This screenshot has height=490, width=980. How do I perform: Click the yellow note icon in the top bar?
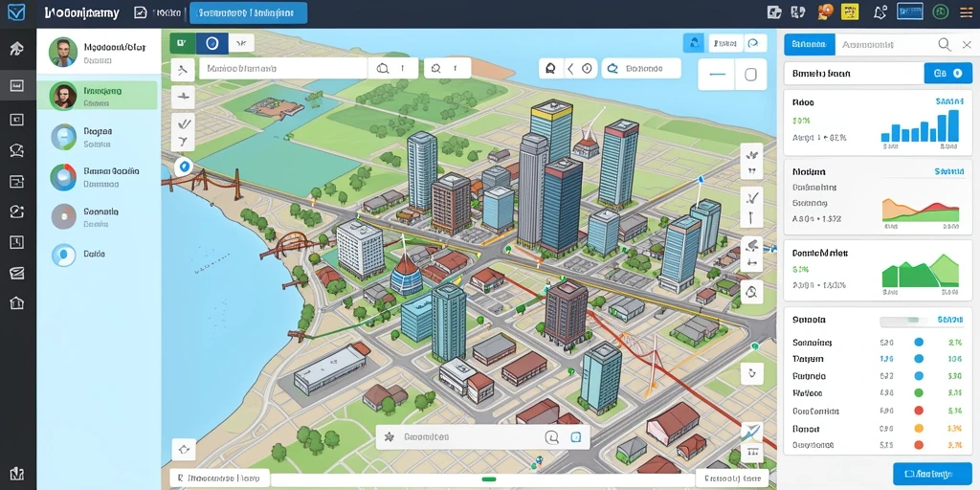(850, 11)
